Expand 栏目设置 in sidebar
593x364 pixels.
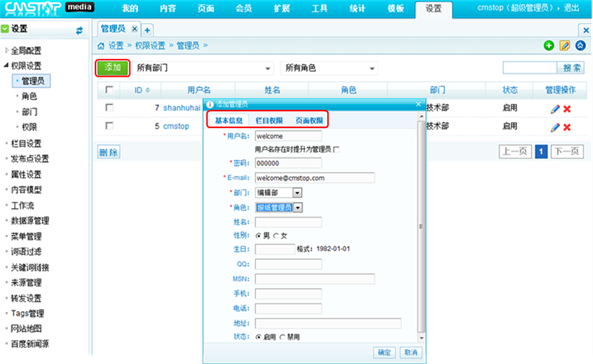coord(26,143)
